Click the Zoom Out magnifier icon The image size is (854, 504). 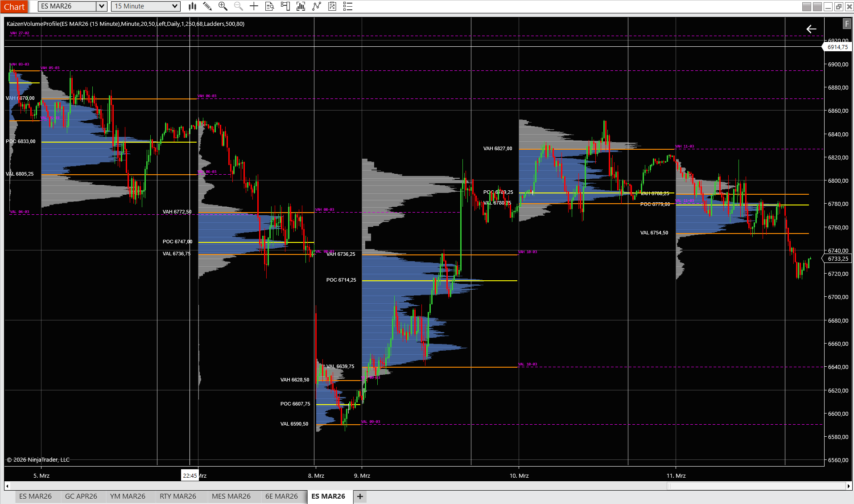tap(238, 6)
